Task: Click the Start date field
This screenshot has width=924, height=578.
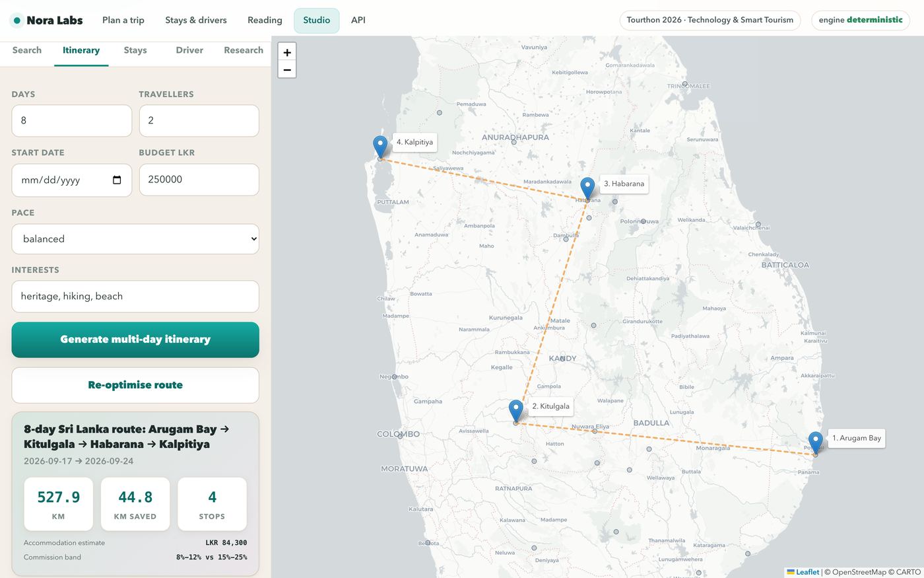Action: coord(72,180)
